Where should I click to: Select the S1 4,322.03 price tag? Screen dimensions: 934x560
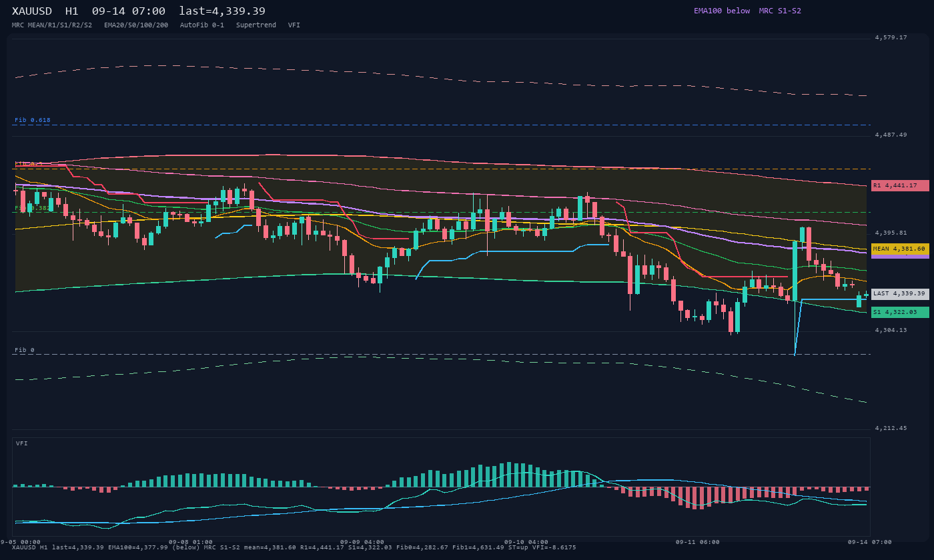[900, 312]
